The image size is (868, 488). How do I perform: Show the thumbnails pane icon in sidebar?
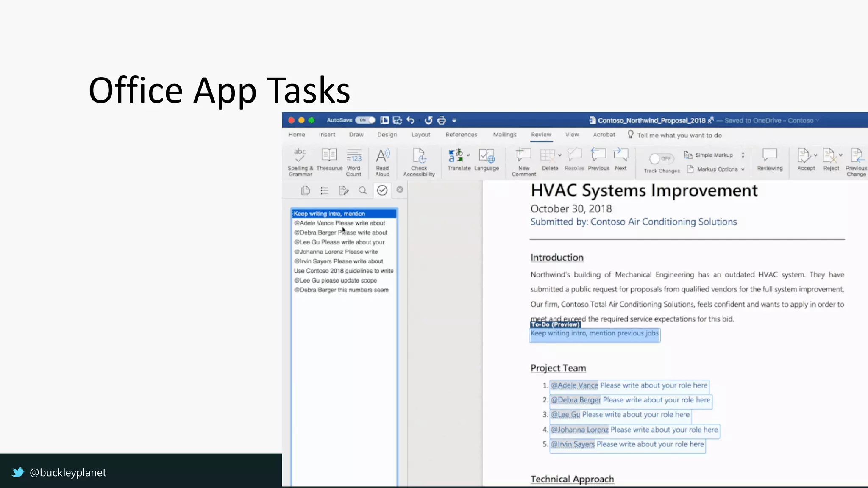(305, 191)
